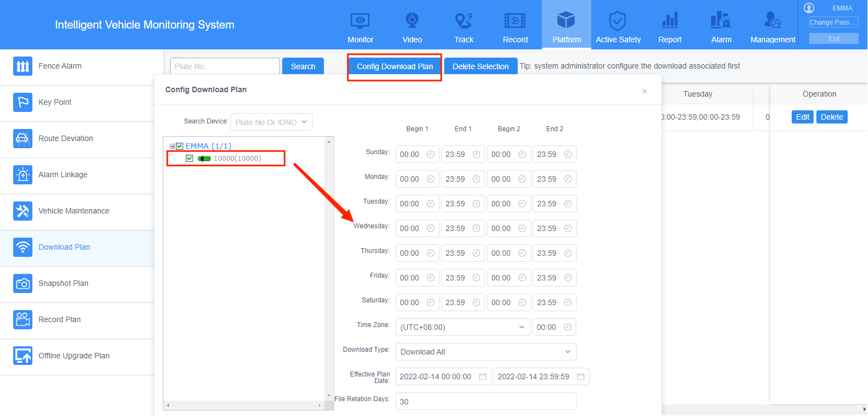868x416 pixels.
Task: Open the Record module icon
Action: [x=515, y=21]
